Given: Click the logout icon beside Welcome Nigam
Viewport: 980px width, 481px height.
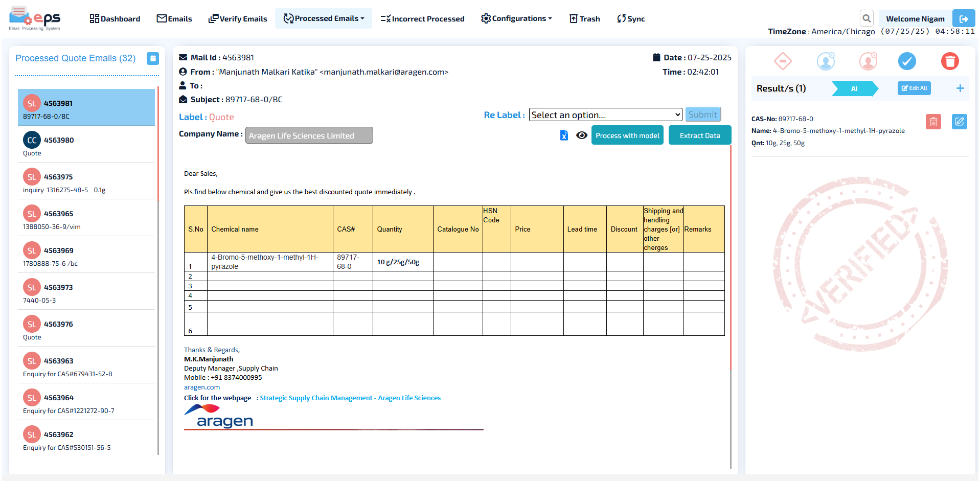Looking at the screenshot, I should point(963,19).
